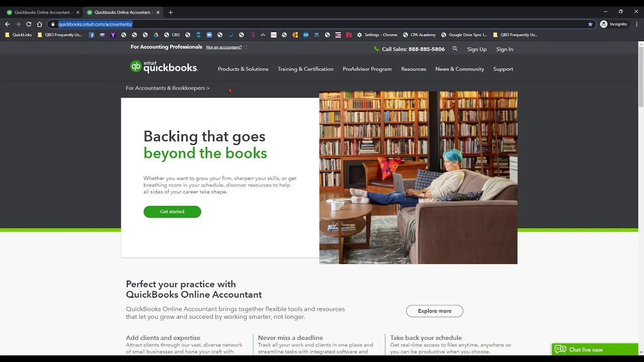
Task: Click the Explore more button
Action: [435, 311]
